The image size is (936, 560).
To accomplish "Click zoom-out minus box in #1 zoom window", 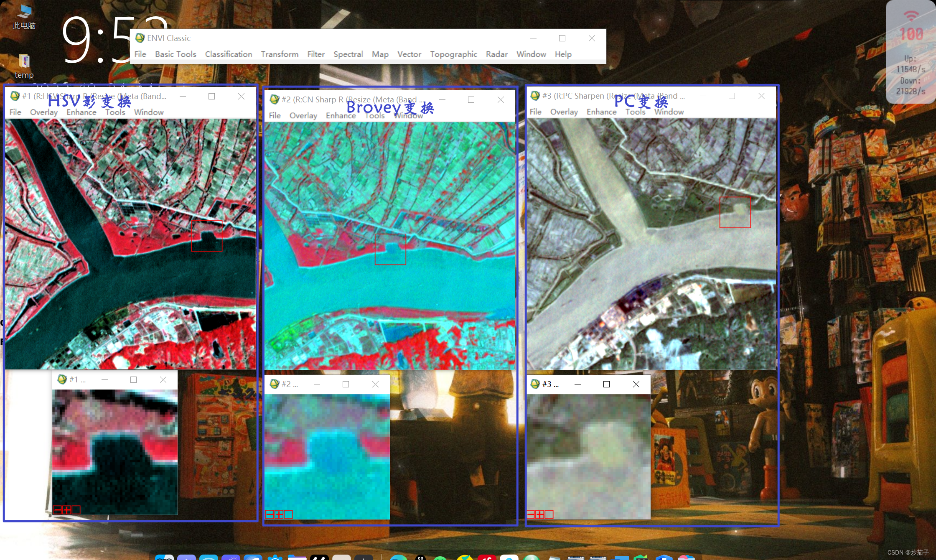I will 57,510.
